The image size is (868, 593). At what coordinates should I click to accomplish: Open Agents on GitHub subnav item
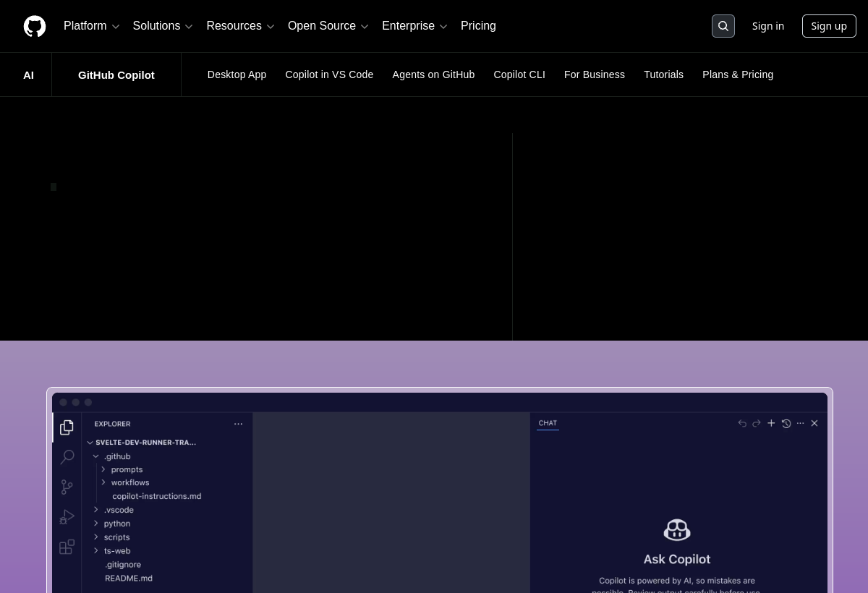click(x=433, y=74)
